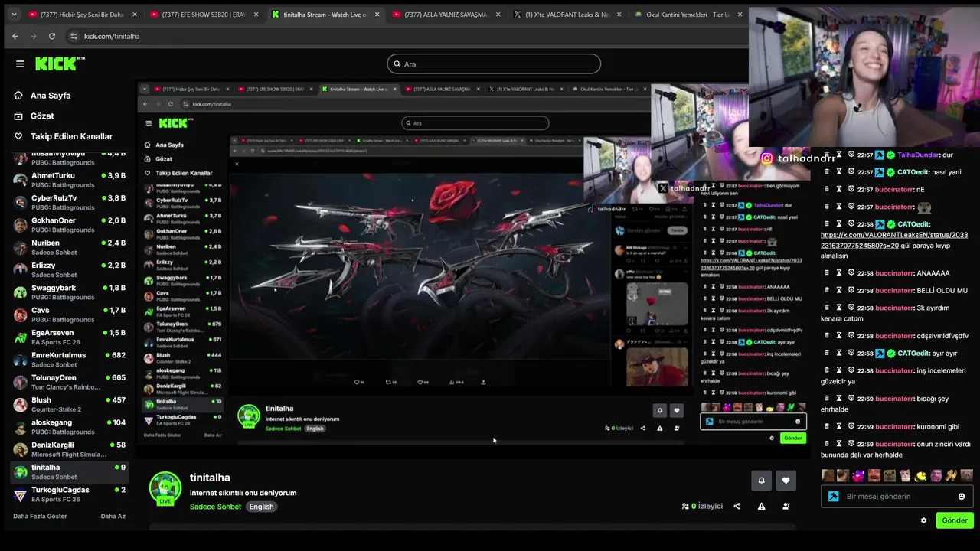This screenshot has height=551, width=980.
Task: Open Swaggybark channel in sidebar
Action: [69, 292]
